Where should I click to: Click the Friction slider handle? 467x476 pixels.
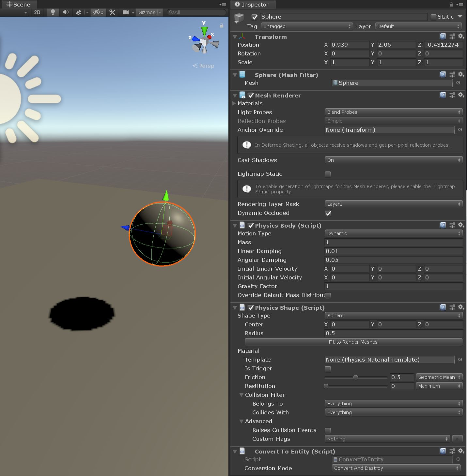tap(356, 377)
